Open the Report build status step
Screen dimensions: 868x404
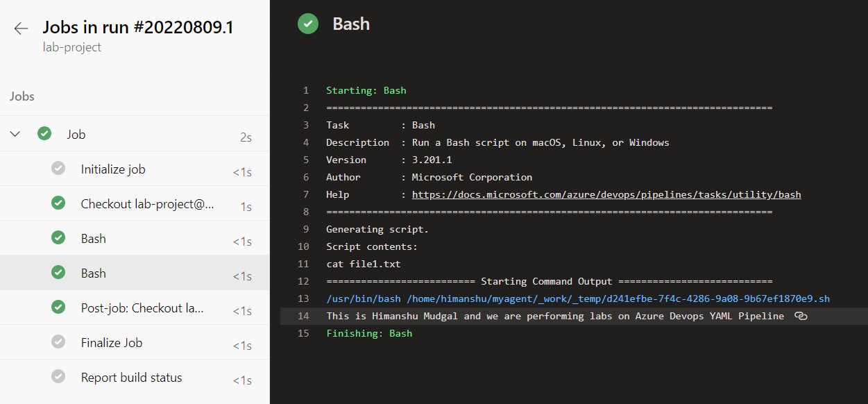click(x=135, y=377)
